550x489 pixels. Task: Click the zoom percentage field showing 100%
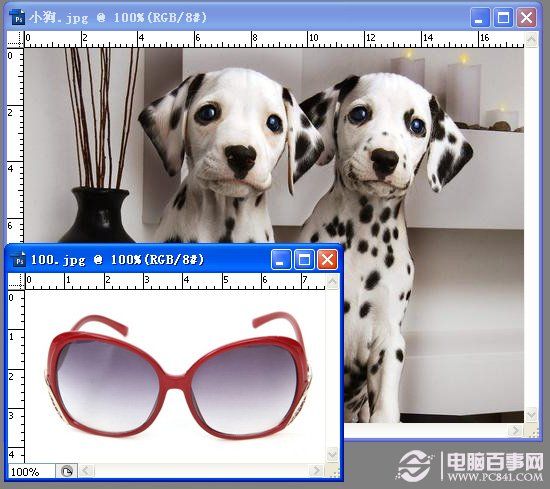(31, 471)
